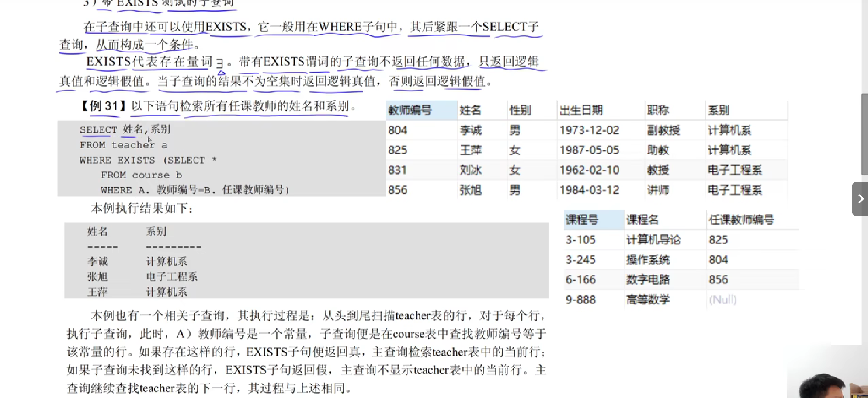Click 张旭 in the query result block
Image resolution: width=868 pixels, height=398 pixels.
97,277
